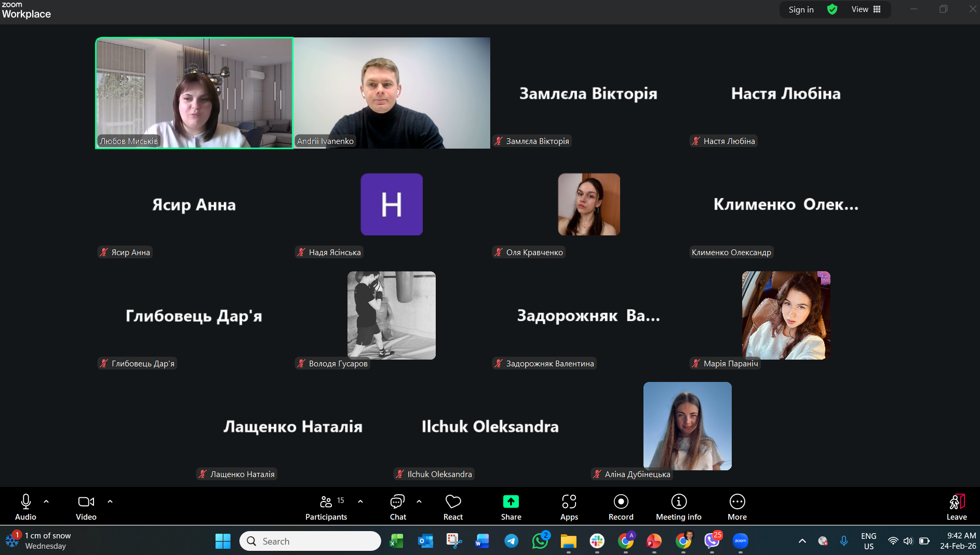The height and width of the screenshot is (555, 980).
Task: Click the green encryption shield icon
Action: (x=832, y=9)
